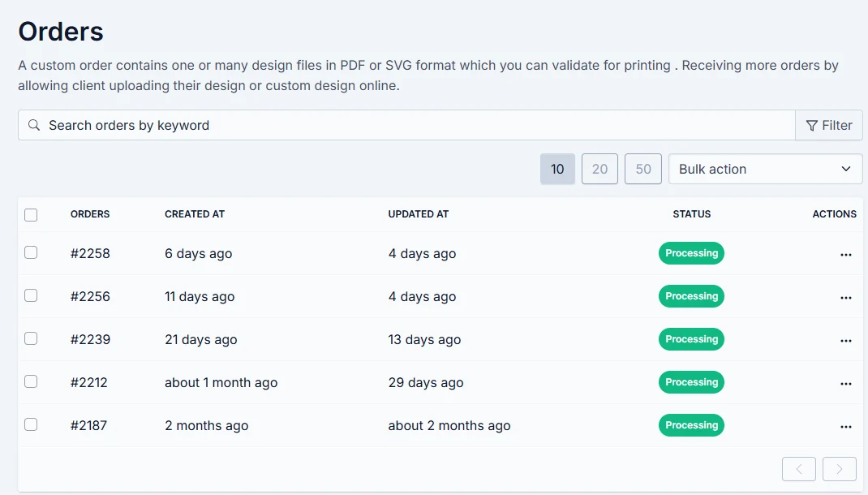
Task: Click the Processing status badge for #2187
Action: click(x=691, y=425)
